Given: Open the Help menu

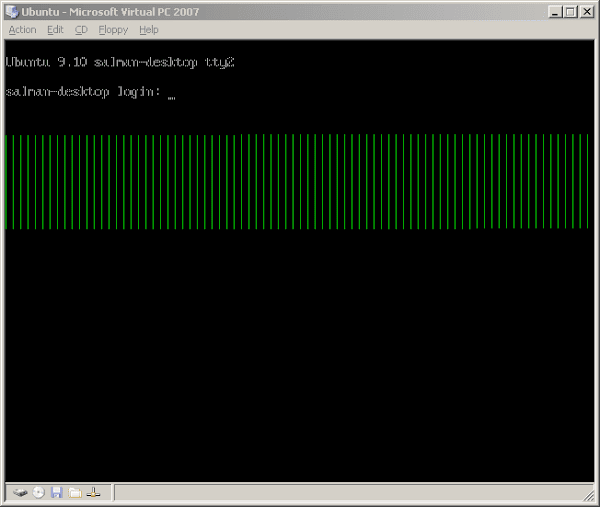Looking at the screenshot, I should pyautogui.click(x=149, y=30).
